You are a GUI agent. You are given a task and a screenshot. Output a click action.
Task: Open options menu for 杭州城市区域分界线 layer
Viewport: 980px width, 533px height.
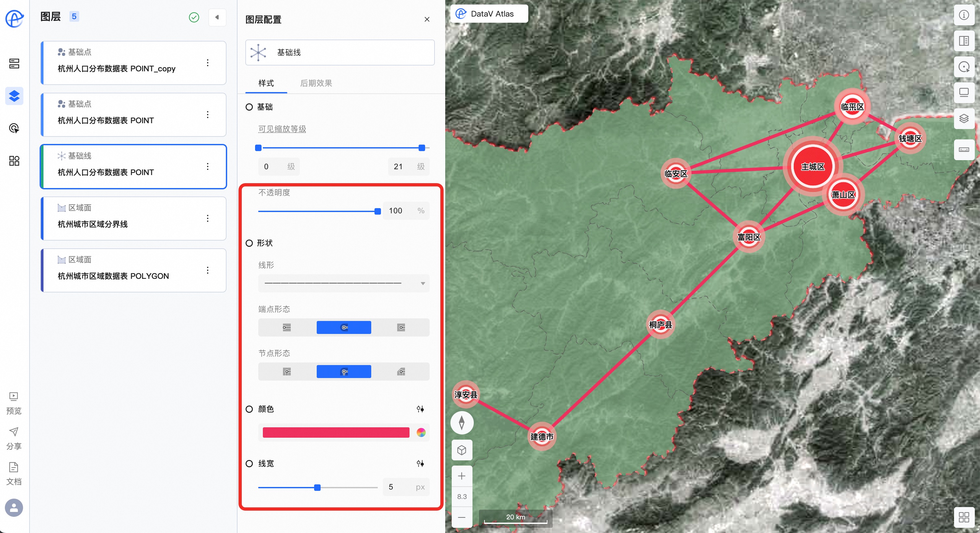point(207,218)
